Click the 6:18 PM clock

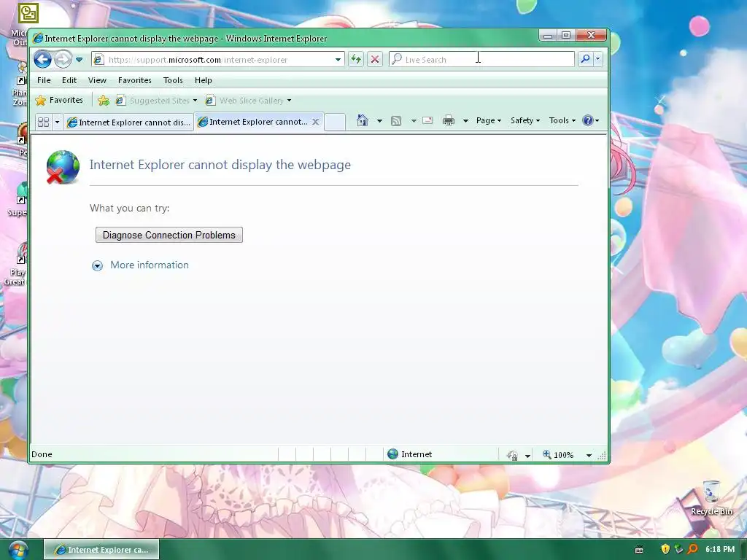pos(720,550)
